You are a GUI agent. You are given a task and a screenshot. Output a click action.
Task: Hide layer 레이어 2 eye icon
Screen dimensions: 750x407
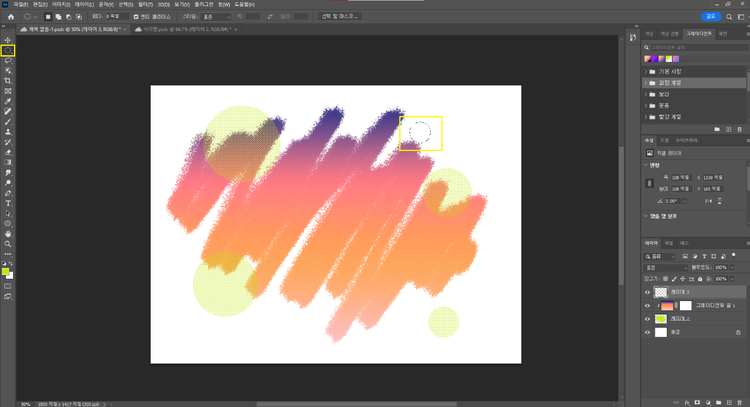[x=648, y=319]
